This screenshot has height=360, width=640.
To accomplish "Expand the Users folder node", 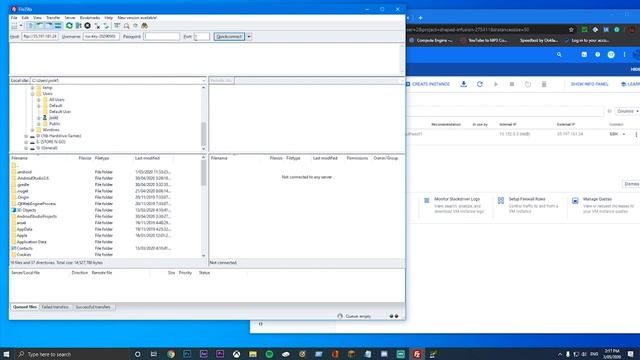I will 33,93.
